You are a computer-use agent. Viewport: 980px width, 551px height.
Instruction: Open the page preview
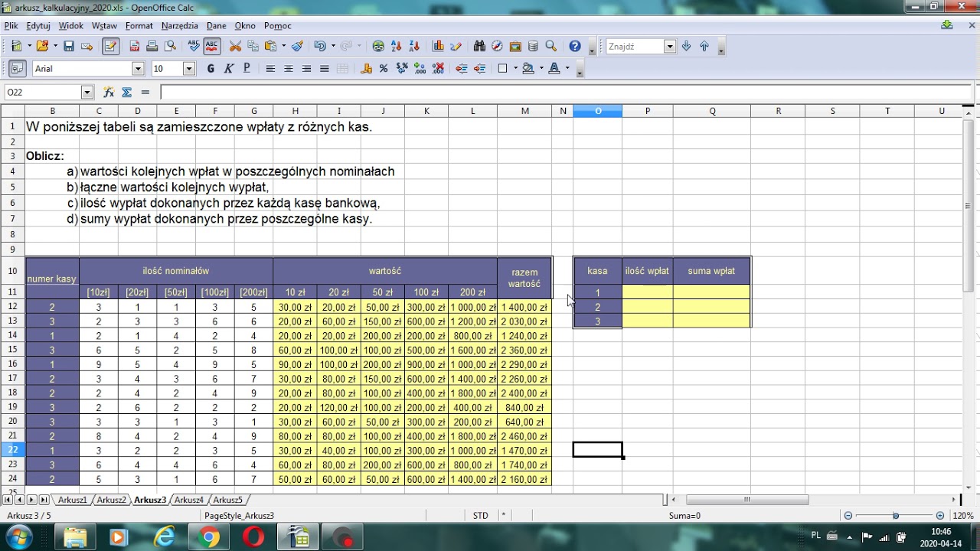point(170,46)
